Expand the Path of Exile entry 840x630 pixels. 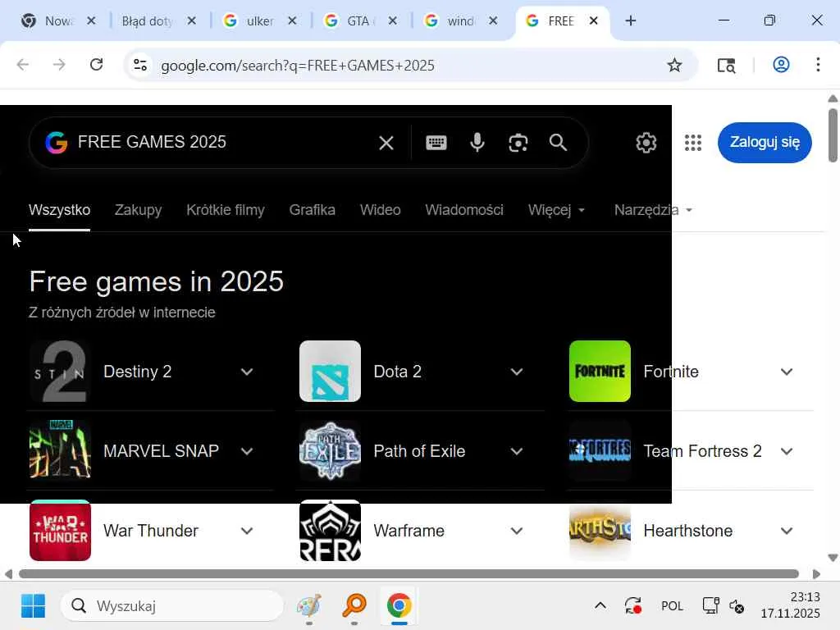517,451
